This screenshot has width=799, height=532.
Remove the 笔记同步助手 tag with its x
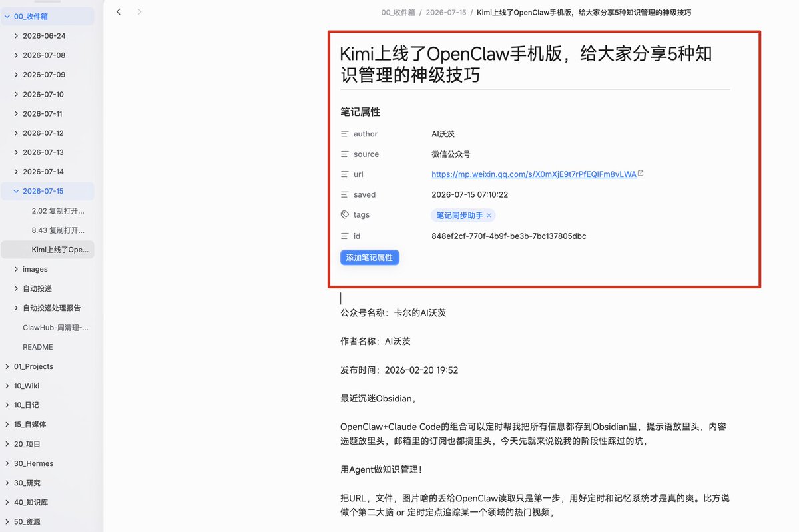(489, 215)
